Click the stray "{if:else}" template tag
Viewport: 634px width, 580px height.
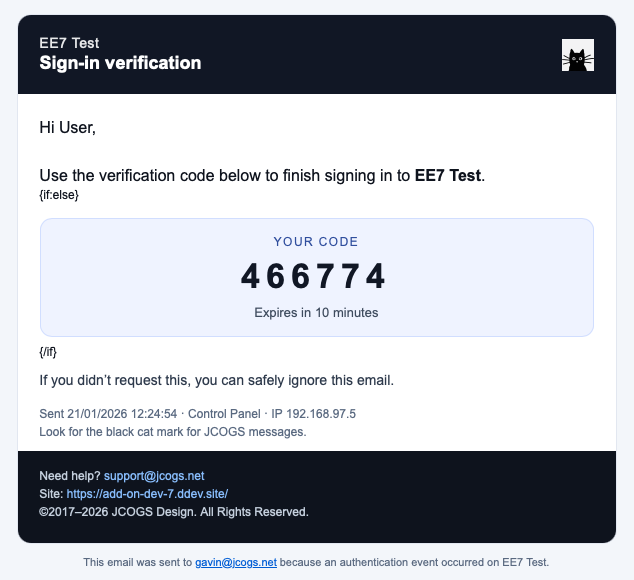[59, 195]
